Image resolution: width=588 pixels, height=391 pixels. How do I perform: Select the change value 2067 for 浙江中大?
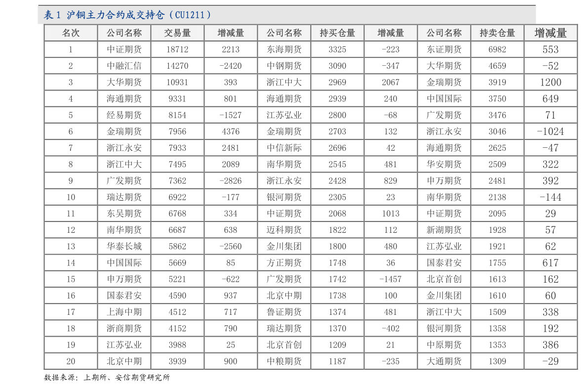coord(391,82)
